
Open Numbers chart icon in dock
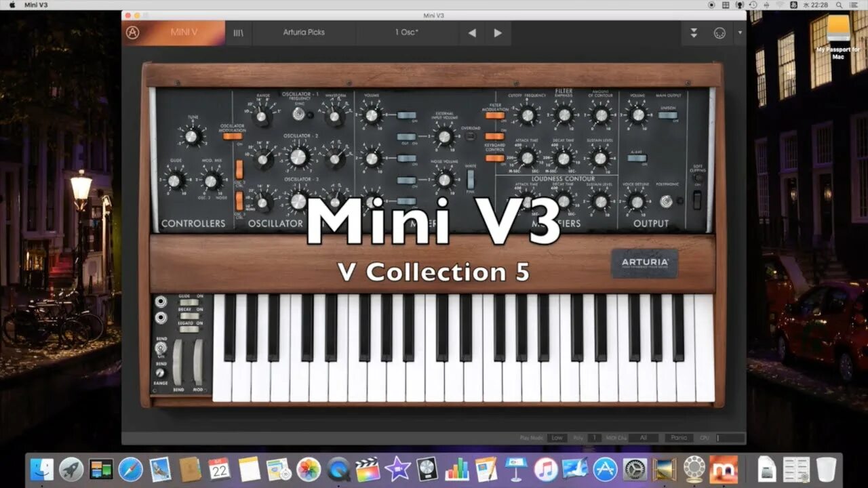[x=456, y=469]
